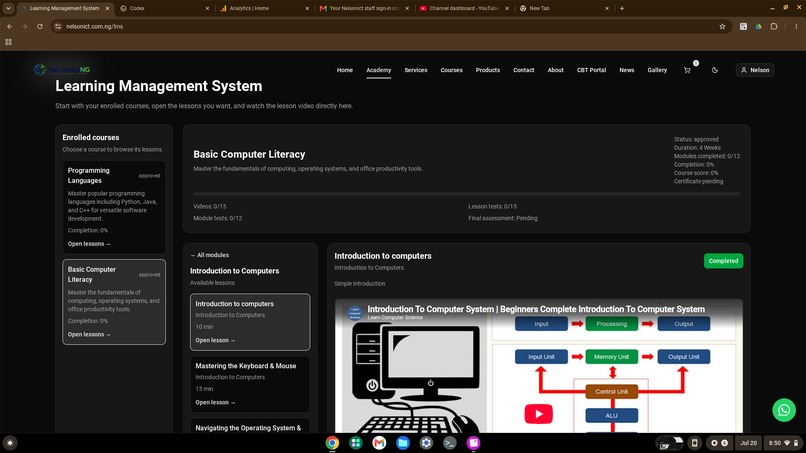Open Home in site navigation
Image resolution: width=806 pixels, height=453 pixels.
(344, 70)
